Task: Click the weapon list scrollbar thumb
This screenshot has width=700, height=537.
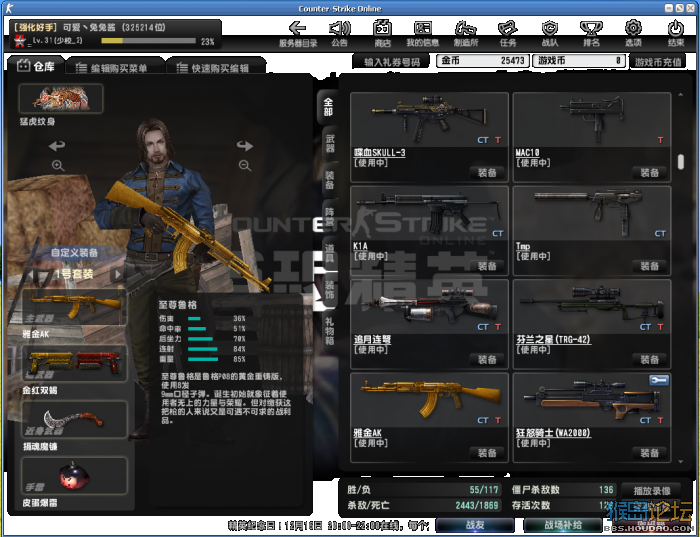Action: tap(680, 162)
